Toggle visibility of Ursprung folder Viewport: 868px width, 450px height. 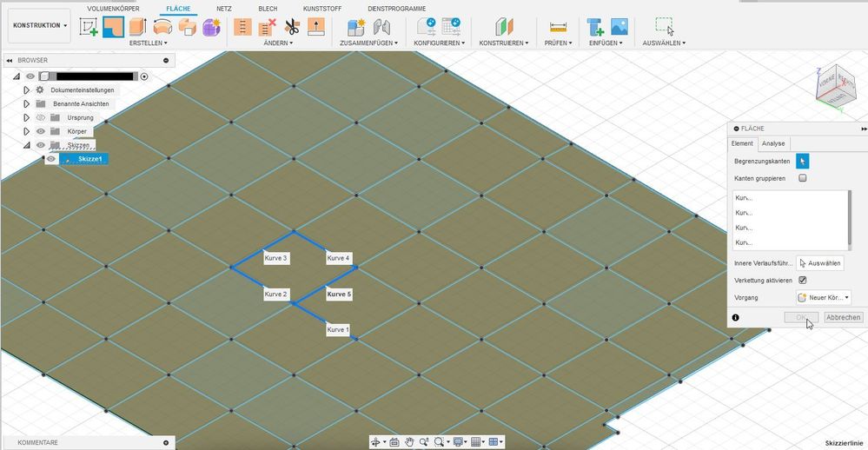(41, 117)
